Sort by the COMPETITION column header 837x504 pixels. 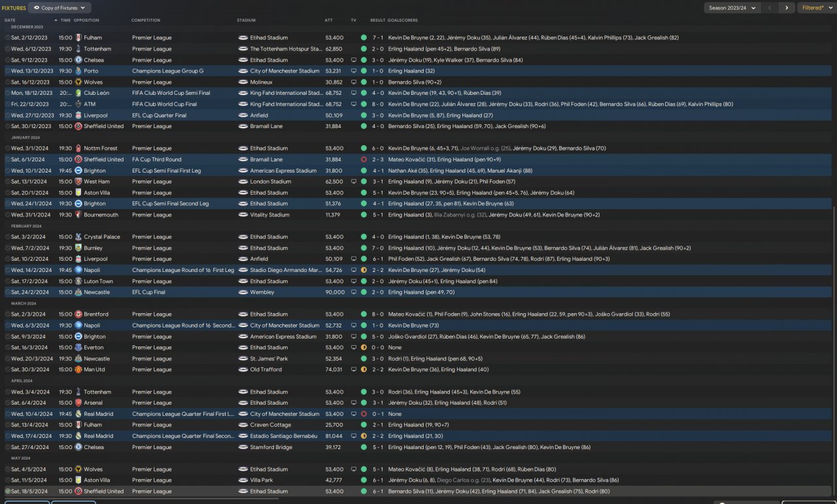146,20
